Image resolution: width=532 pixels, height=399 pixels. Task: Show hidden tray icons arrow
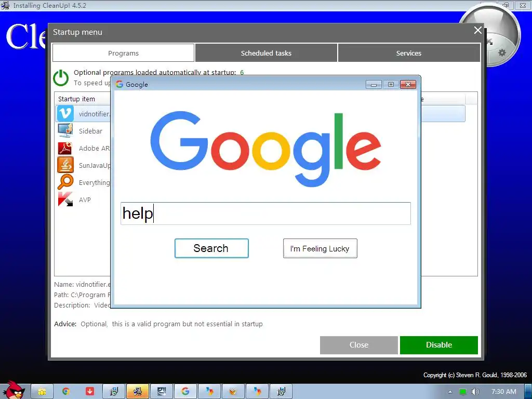pos(450,392)
